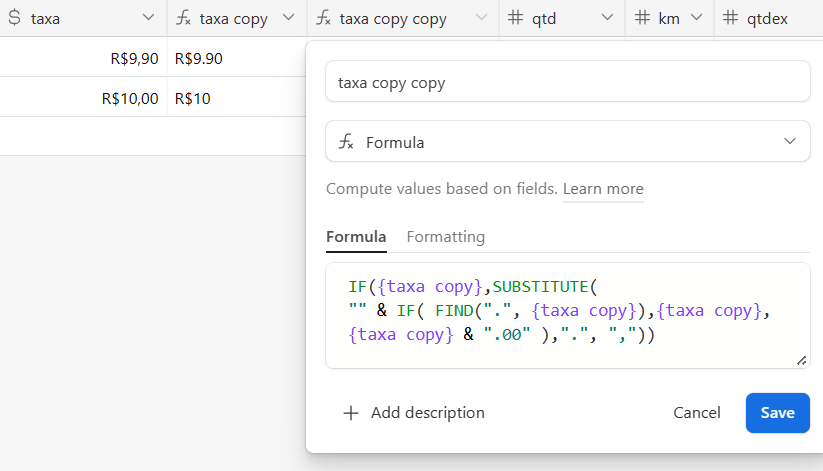Open the taxa copy copy column dropdown arrow
The width and height of the screenshot is (823, 471).
481,17
